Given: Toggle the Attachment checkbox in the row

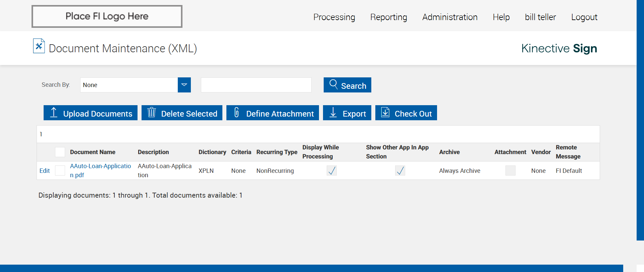Looking at the screenshot, I should click(x=510, y=171).
